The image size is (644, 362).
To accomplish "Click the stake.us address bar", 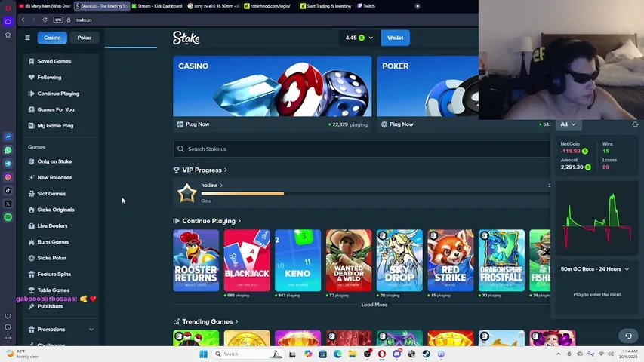I will [84, 20].
